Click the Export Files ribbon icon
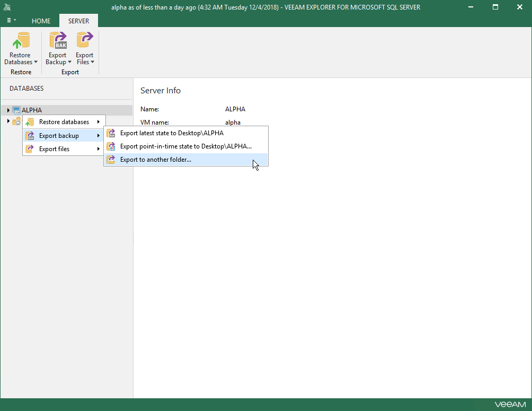532x411 pixels. click(x=84, y=41)
